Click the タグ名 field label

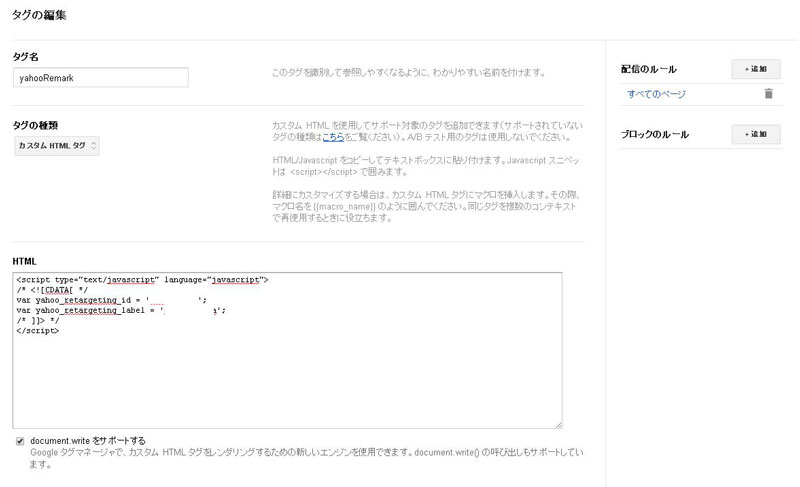(26, 57)
